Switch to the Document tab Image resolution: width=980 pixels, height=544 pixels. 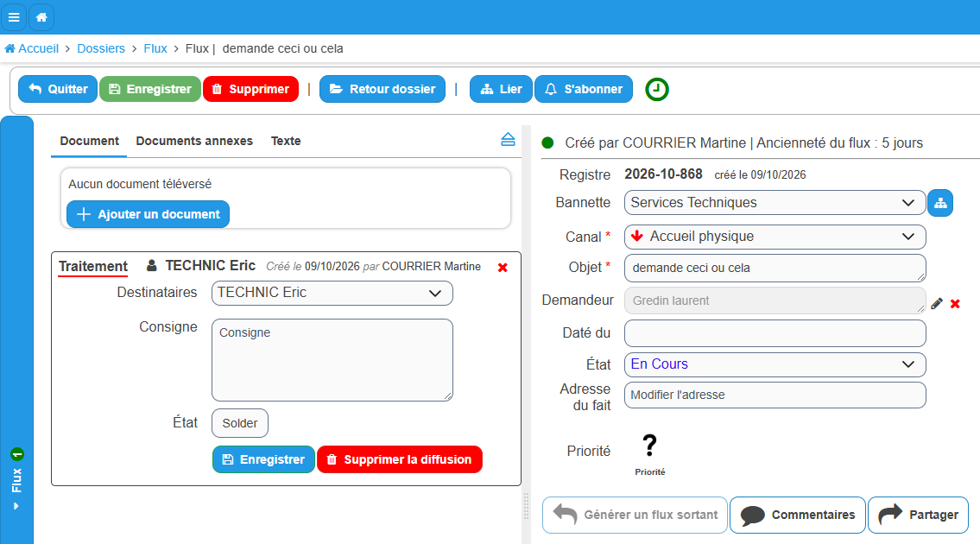90,142
